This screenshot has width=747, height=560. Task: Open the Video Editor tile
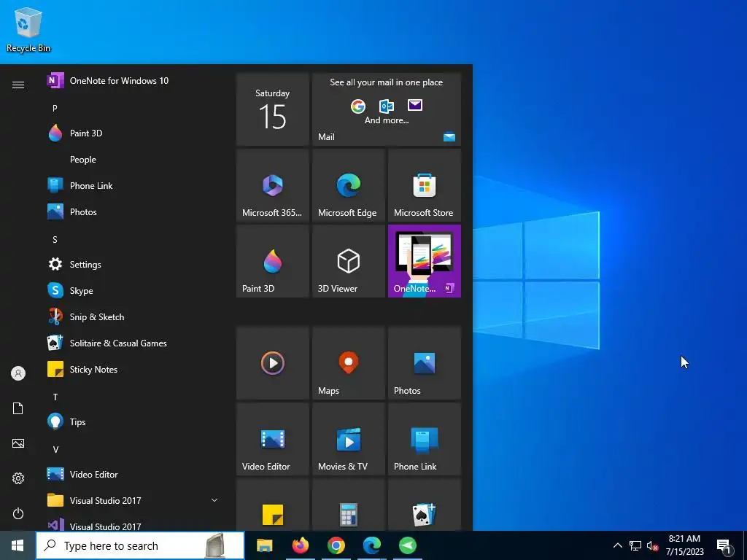point(273,439)
